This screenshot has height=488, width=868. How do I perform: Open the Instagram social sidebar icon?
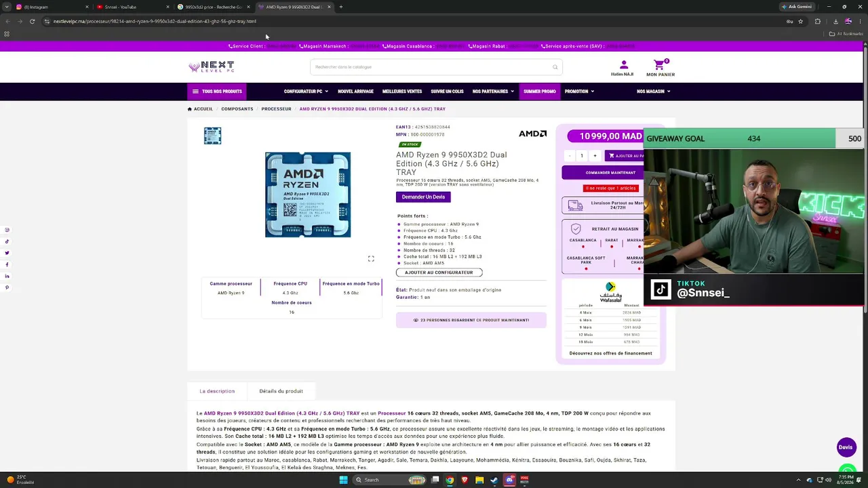pos(7,230)
